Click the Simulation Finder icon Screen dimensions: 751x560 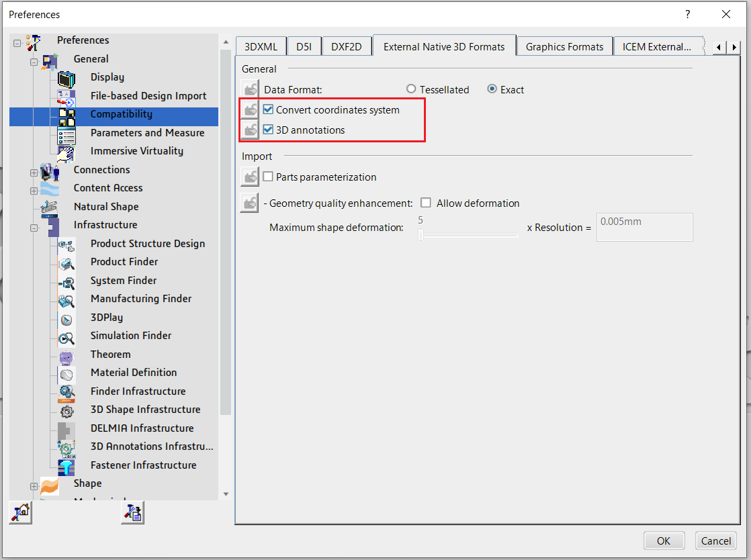point(67,338)
